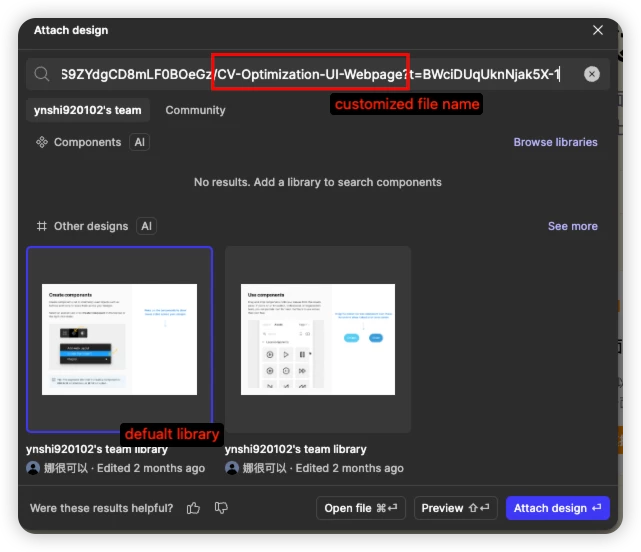Screen dimensions: 641x552
Task: Select the Use components design thumbnail
Action: (318, 339)
